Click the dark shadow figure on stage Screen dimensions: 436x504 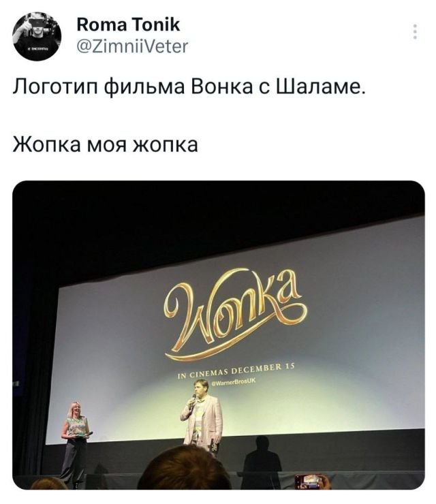tap(261, 462)
